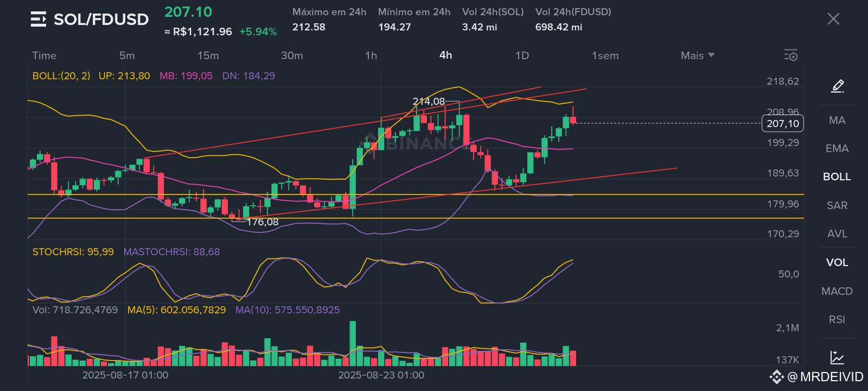Toggle the BOLL indicator
The image size is (868, 391).
(x=837, y=176)
